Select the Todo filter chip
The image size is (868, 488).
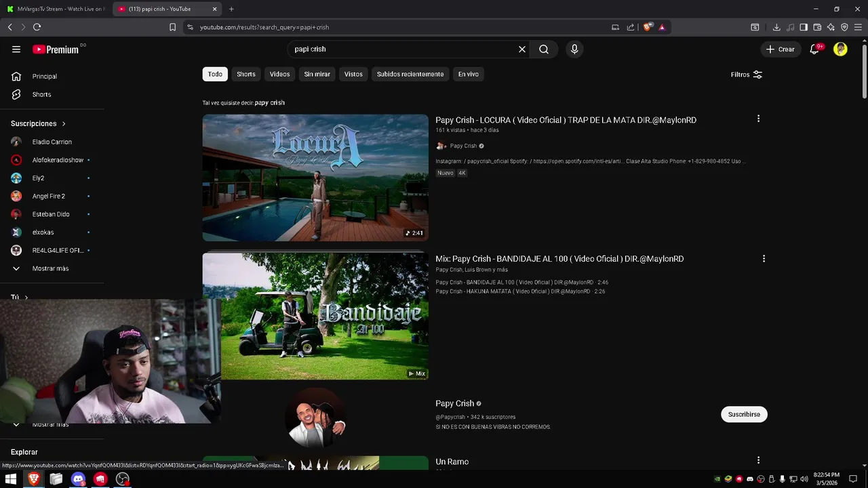215,74
